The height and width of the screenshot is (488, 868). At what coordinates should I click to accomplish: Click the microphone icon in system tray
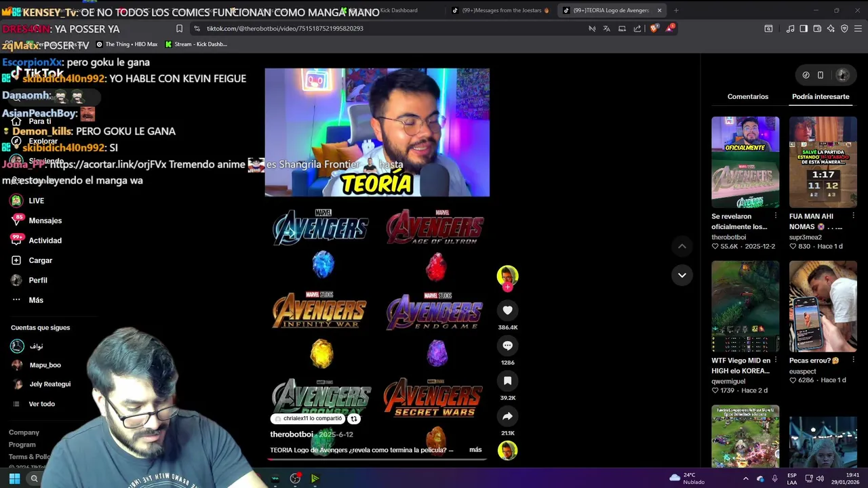[x=774, y=479]
